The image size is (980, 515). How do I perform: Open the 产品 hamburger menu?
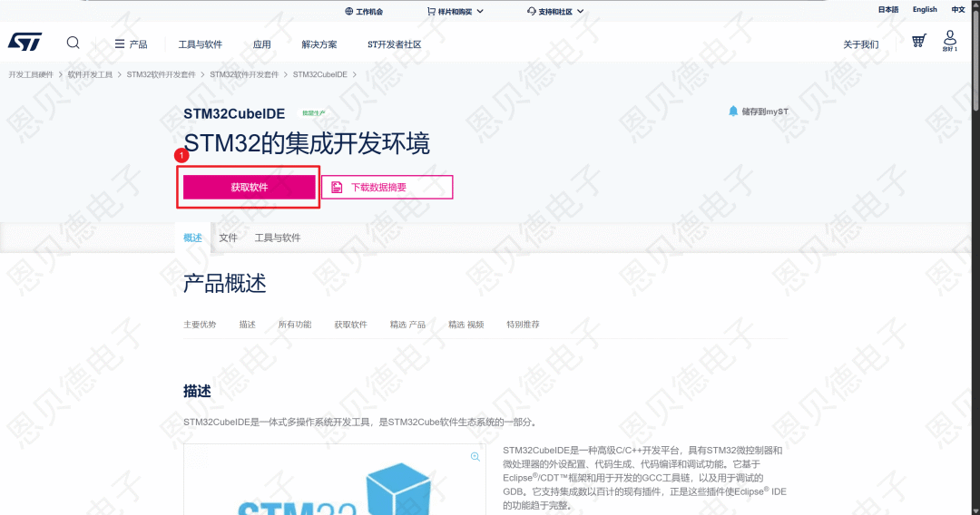(132, 44)
